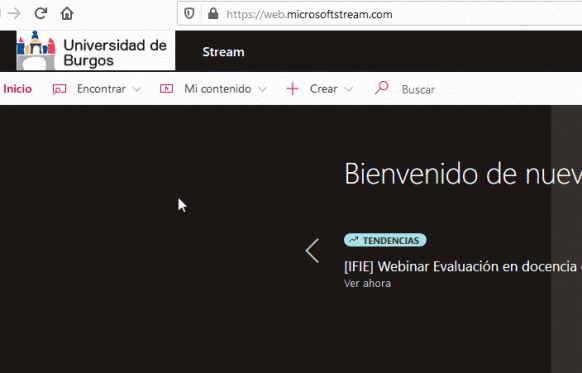Click the Mi contenido video icon

pos(166,89)
